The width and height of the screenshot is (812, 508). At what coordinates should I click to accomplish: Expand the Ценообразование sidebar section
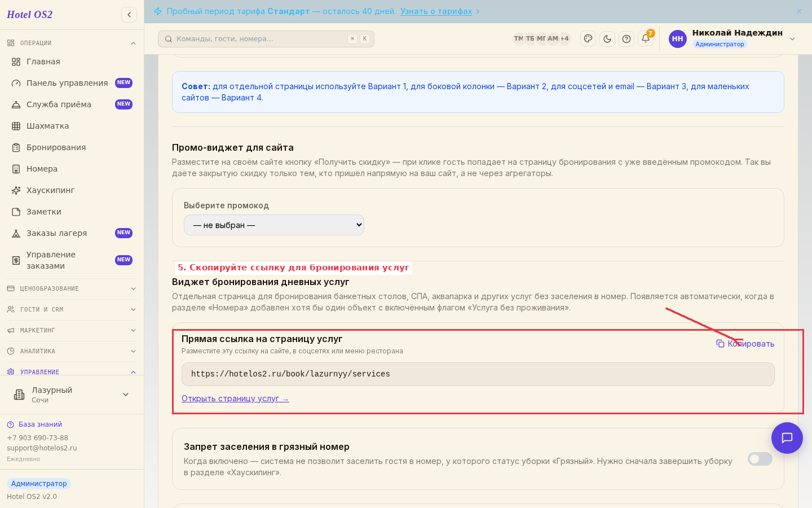[72, 288]
